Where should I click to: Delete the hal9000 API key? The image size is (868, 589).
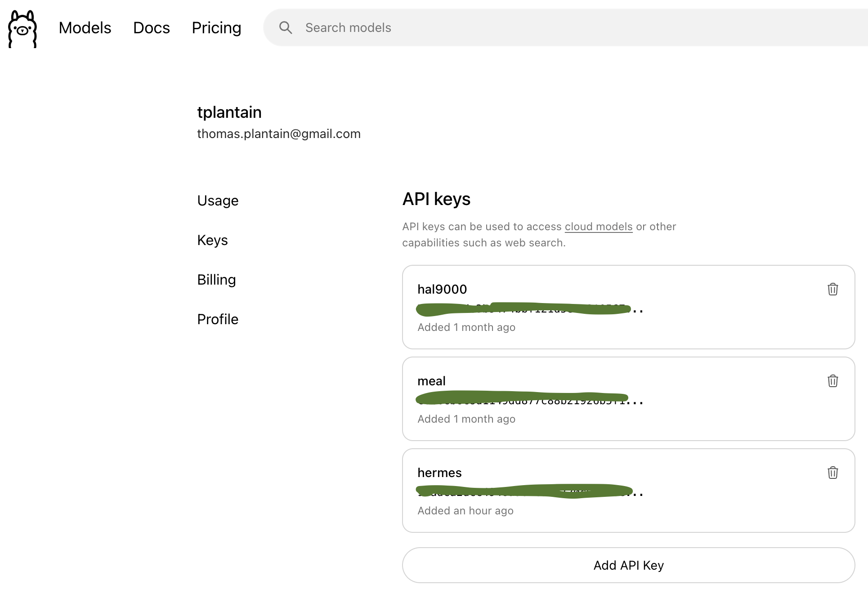click(832, 289)
